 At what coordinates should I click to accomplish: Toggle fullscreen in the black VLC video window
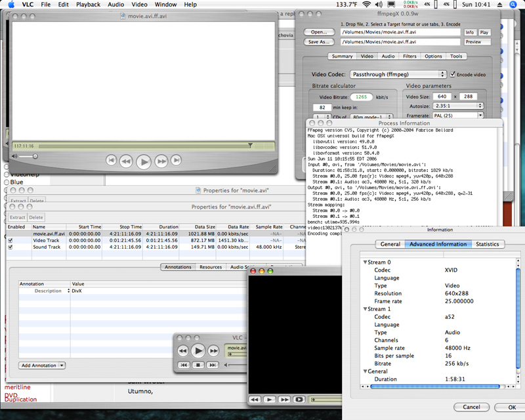(299, 399)
